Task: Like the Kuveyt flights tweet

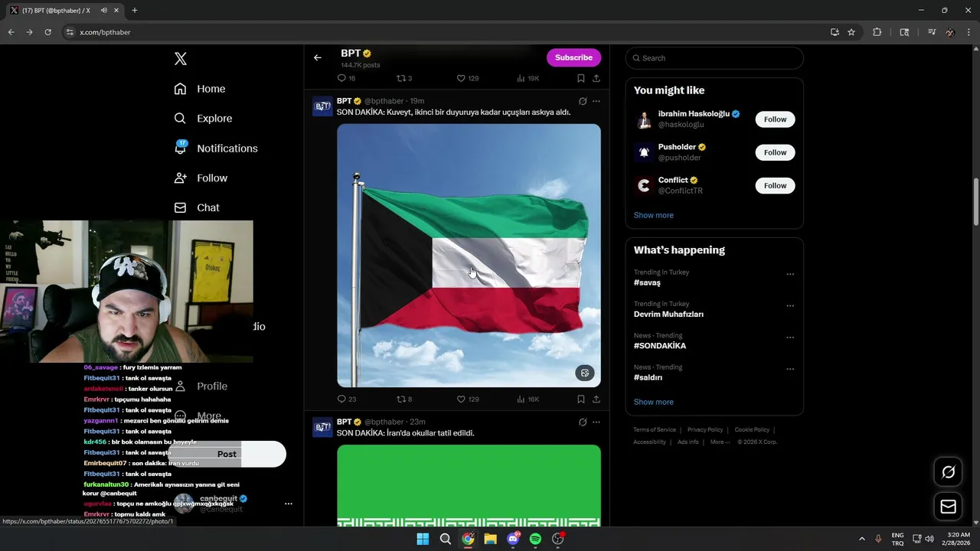Action: pyautogui.click(x=468, y=399)
